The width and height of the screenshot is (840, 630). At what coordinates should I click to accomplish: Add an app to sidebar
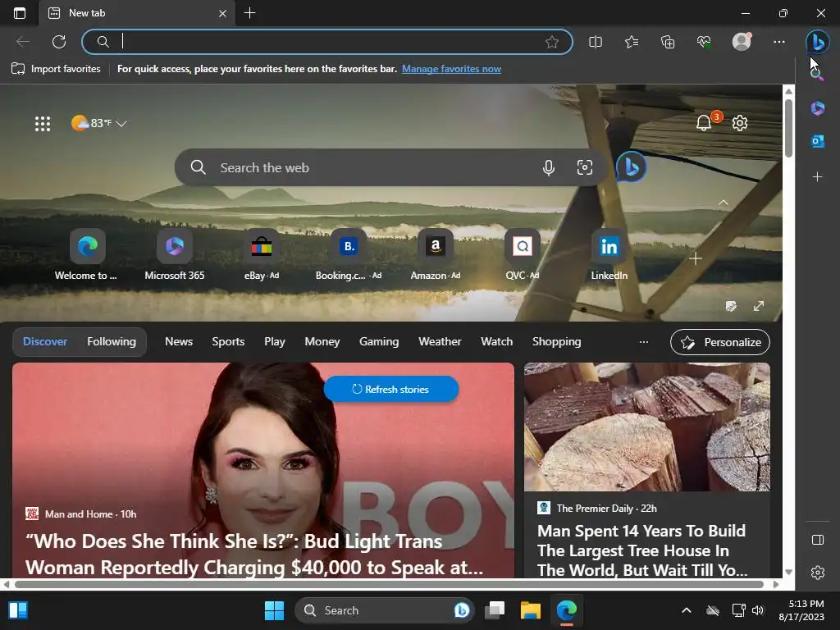point(818,176)
